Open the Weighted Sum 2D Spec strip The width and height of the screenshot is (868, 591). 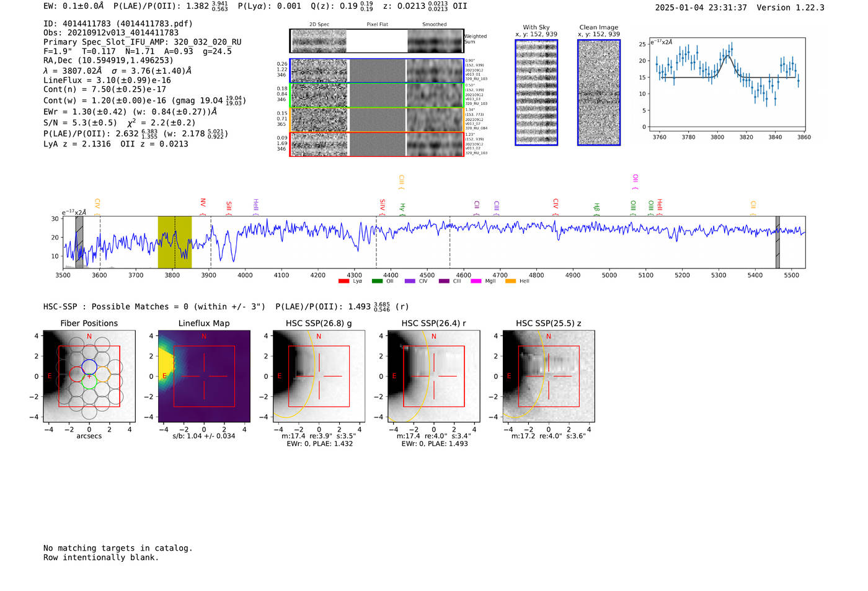(x=319, y=41)
